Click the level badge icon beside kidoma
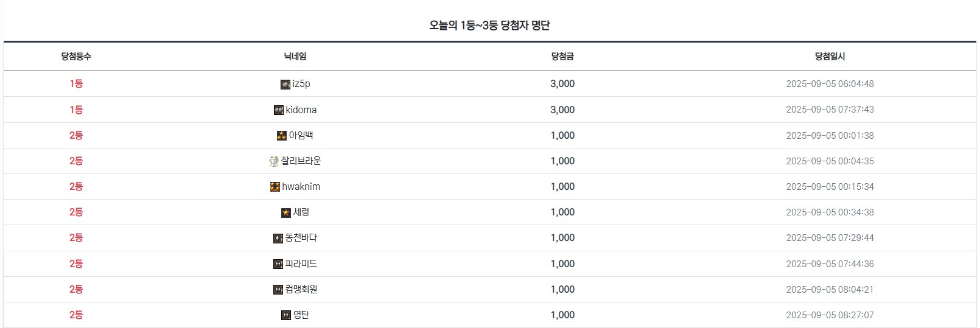 pos(278,110)
